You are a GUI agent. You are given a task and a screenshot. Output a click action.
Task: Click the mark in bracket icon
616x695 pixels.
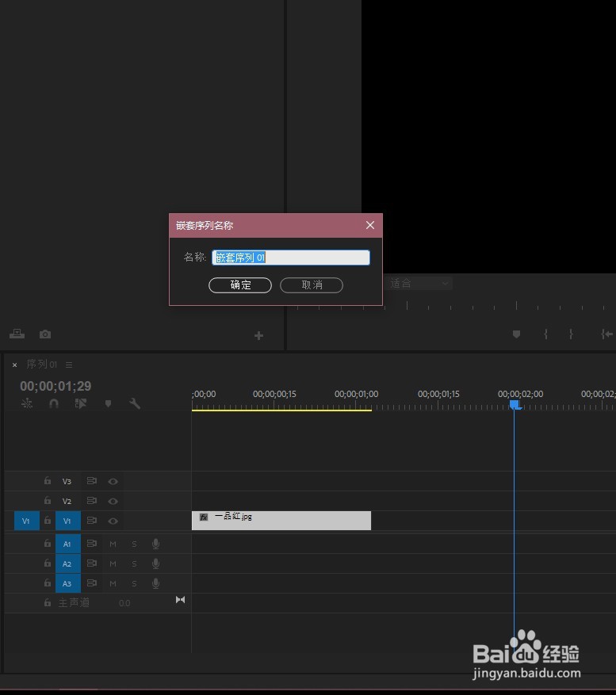545,334
